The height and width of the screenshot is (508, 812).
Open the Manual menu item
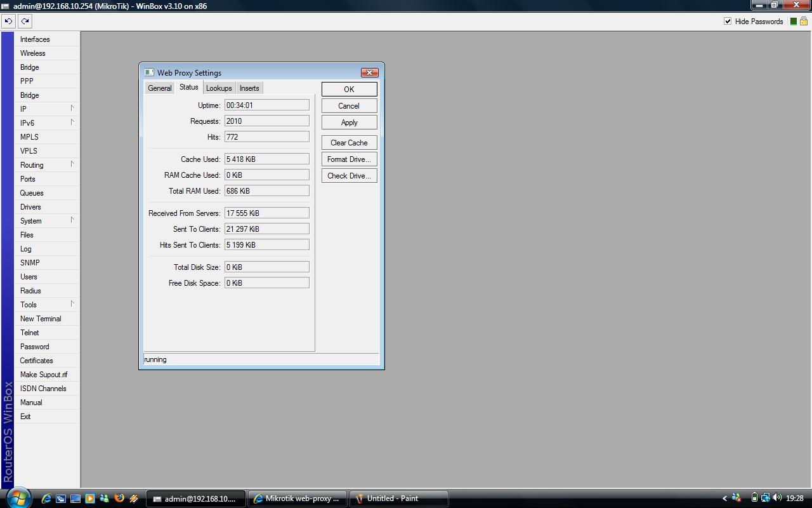point(47,403)
